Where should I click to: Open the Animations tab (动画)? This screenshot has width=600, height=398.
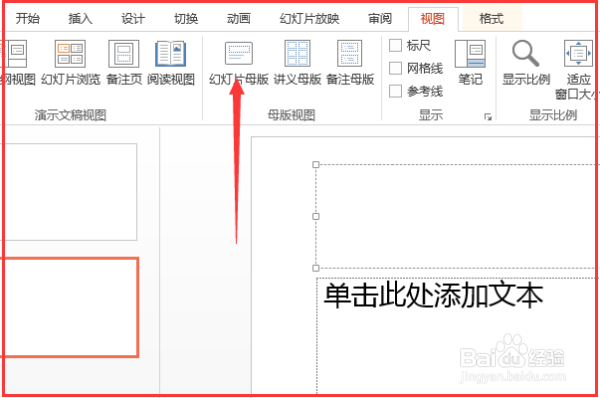pyautogui.click(x=239, y=18)
